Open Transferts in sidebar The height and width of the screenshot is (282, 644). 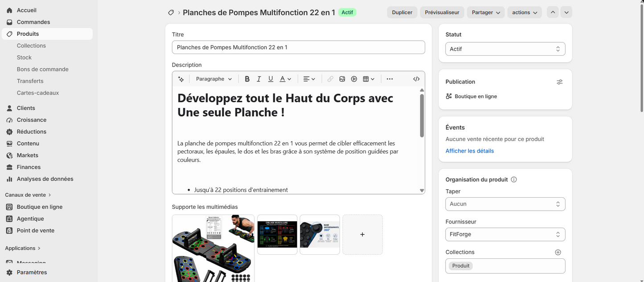click(30, 81)
